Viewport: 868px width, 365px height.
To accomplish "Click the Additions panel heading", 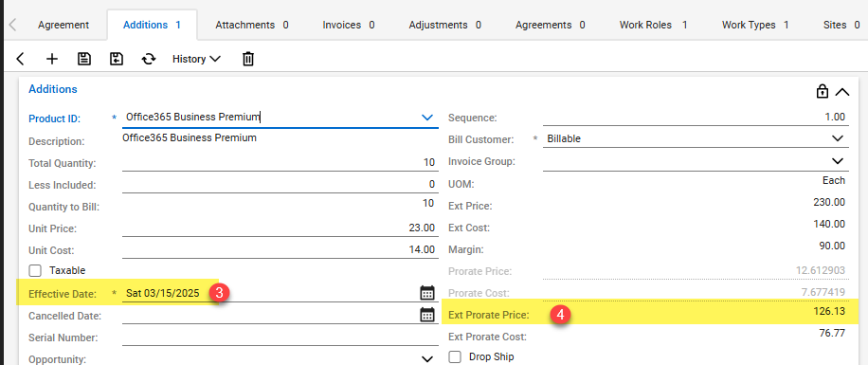I will click(x=52, y=89).
